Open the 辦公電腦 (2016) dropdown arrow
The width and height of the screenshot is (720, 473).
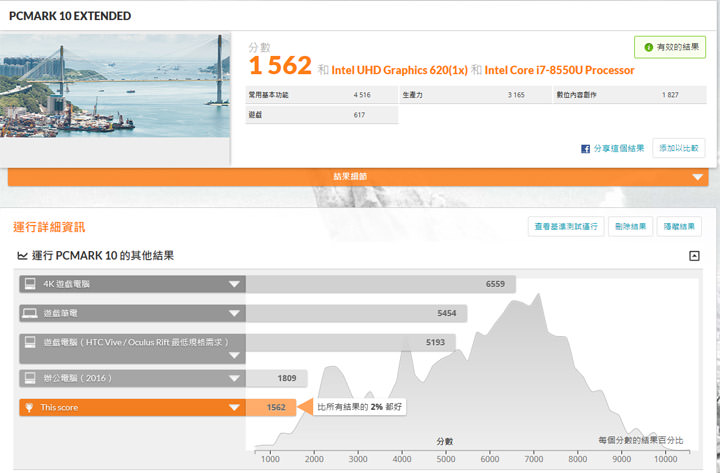point(234,378)
